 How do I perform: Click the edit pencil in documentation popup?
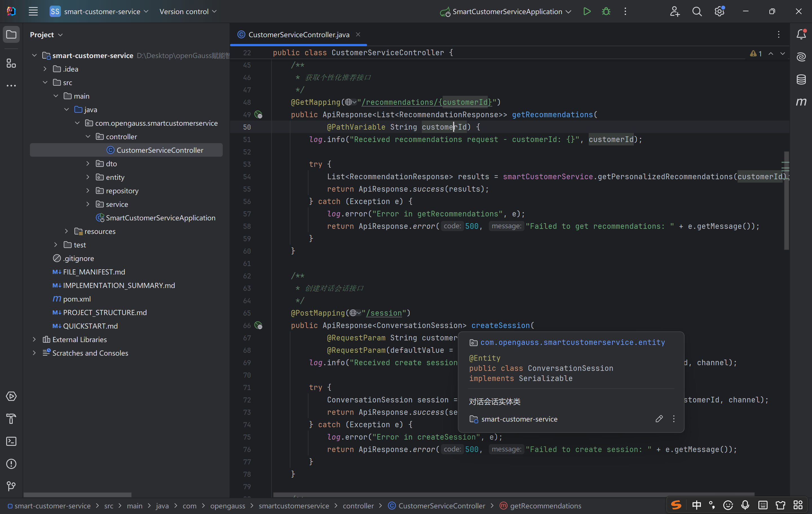[x=659, y=419]
